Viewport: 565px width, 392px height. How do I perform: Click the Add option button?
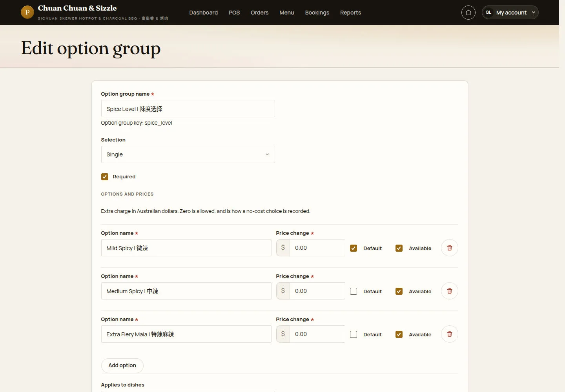tap(122, 365)
